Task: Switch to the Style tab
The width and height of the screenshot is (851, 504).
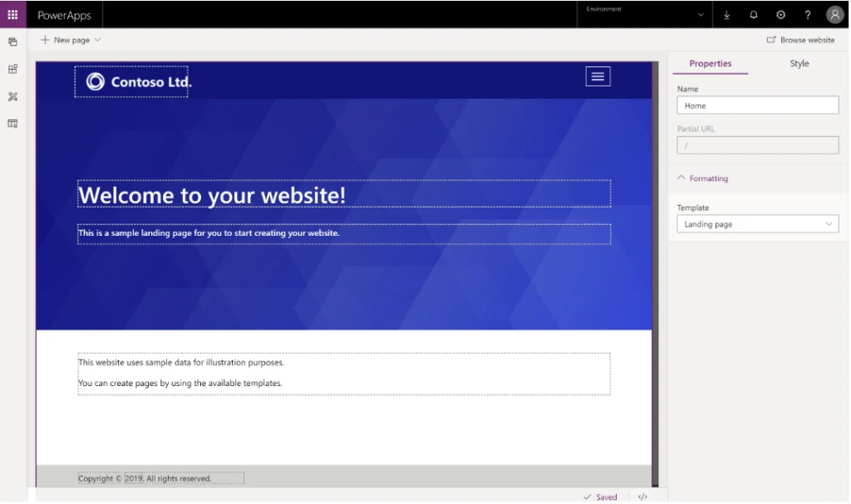Action: click(798, 63)
